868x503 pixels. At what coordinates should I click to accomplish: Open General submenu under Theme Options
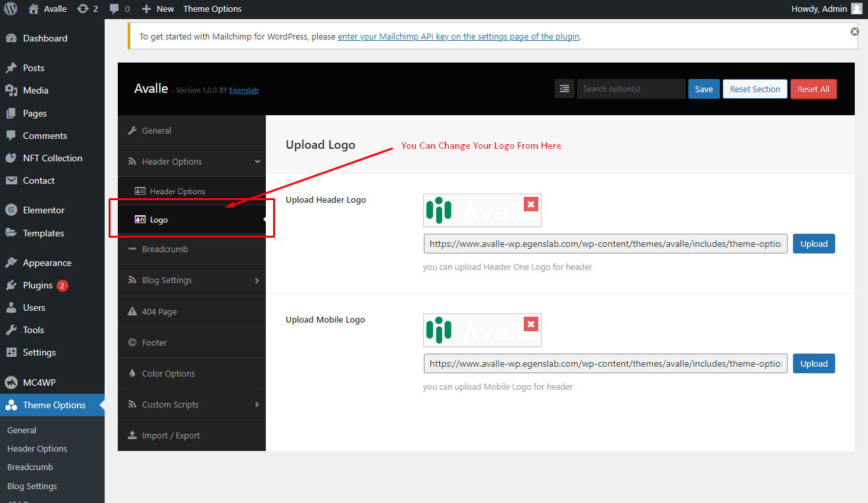point(22,430)
